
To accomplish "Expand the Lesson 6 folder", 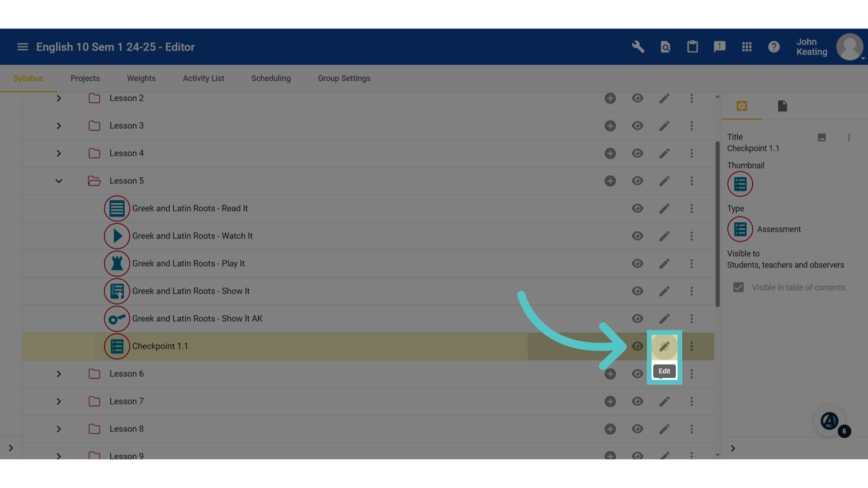I will (x=59, y=374).
